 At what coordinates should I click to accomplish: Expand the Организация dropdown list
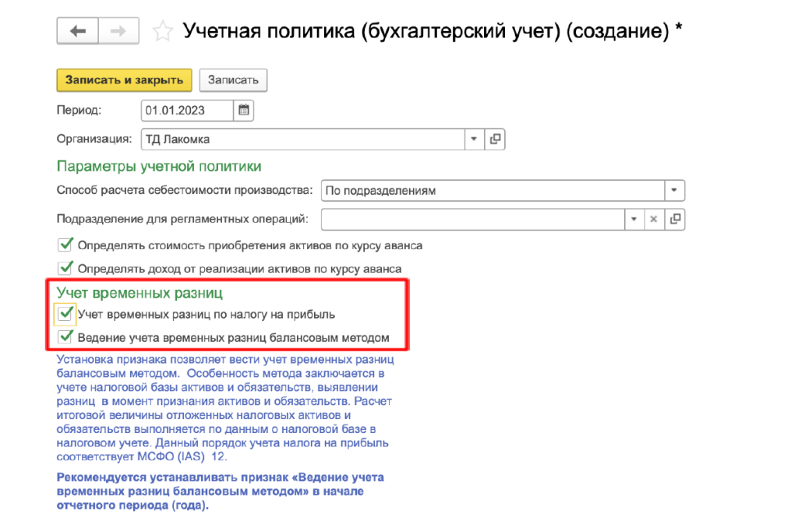coord(475,139)
